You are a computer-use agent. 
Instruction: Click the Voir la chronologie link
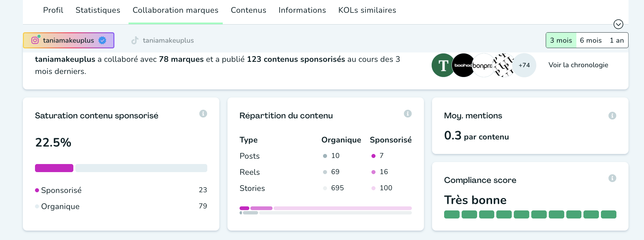pos(578,65)
